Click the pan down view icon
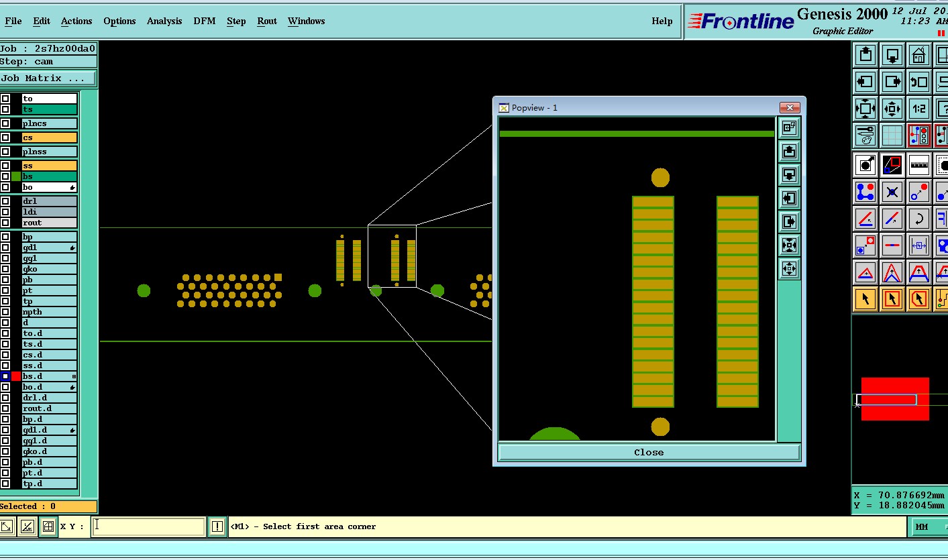Viewport: 948px width, 560px height. click(892, 55)
